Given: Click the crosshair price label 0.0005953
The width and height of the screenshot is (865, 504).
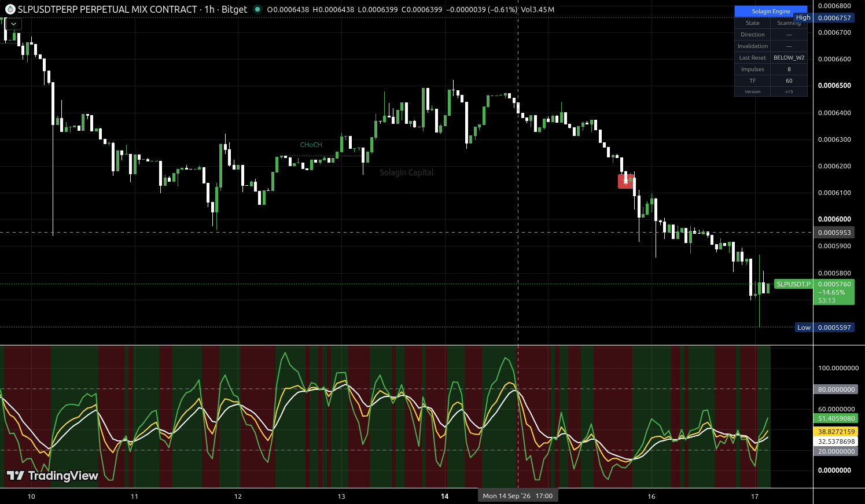Looking at the screenshot, I should 834,233.
